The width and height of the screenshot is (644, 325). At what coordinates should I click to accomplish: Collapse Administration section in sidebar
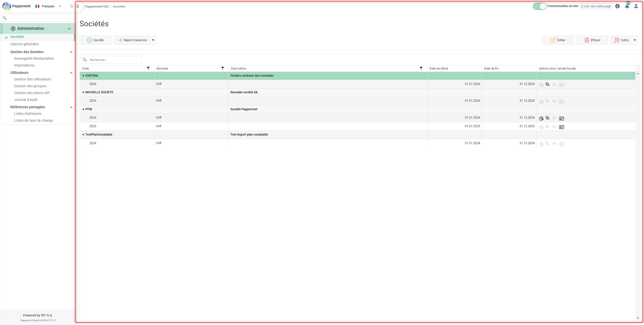69,29
